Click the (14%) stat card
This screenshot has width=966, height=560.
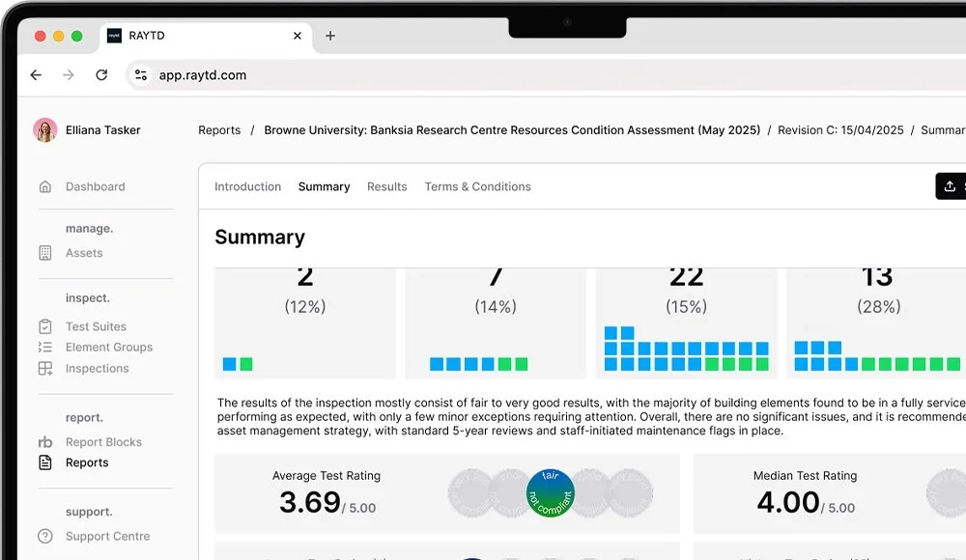tap(496, 323)
